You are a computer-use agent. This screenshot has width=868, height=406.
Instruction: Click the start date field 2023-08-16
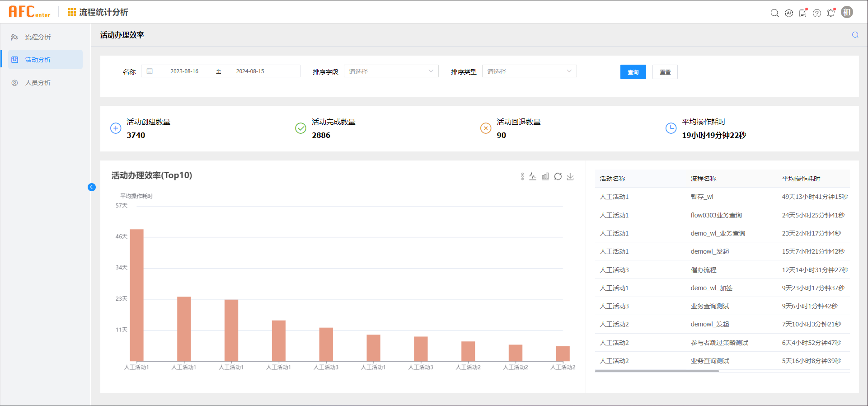(184, 71)
